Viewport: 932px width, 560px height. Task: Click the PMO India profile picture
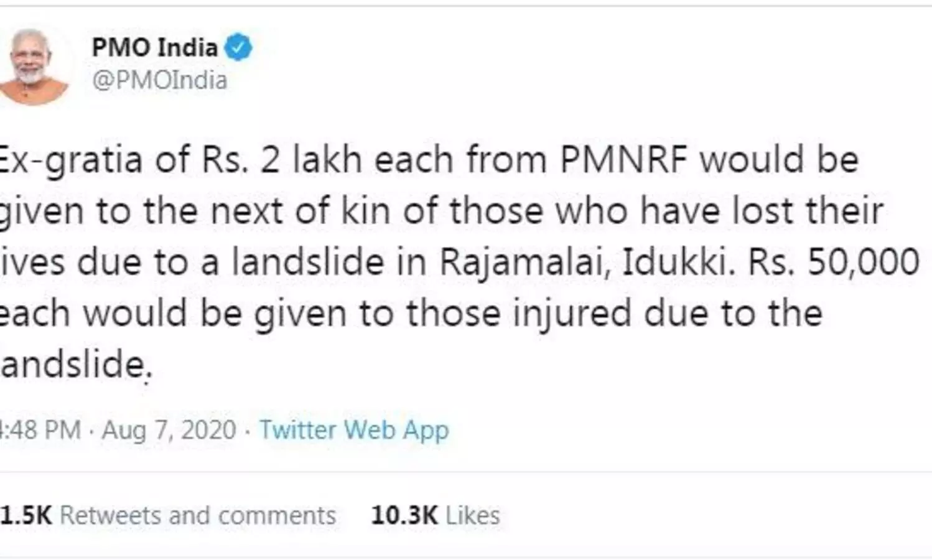[34, 65]
